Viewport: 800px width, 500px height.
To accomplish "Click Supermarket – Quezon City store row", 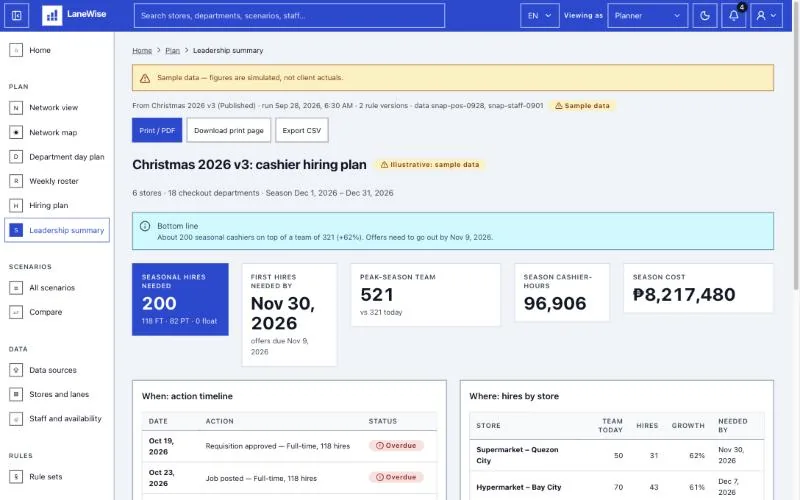I will point(617,455).
